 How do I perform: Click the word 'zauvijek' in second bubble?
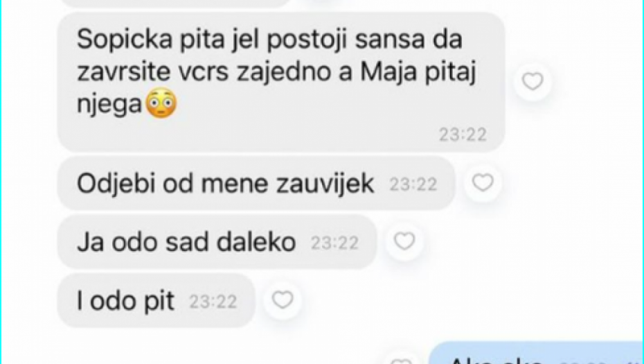click(x=325, y=184)
